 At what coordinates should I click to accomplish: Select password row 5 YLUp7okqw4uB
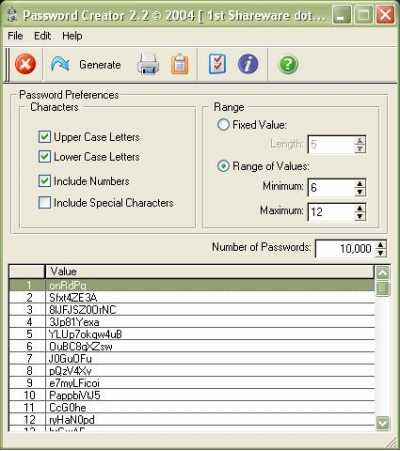[x=192, y=334]
